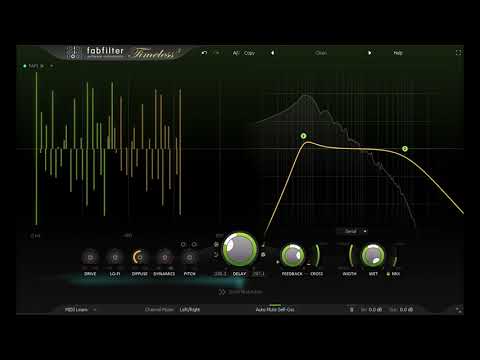Click the upper icon right of Delay knob
Image resolution: width=480 pixels, height=360 pixels.
[x=263, y=245]
